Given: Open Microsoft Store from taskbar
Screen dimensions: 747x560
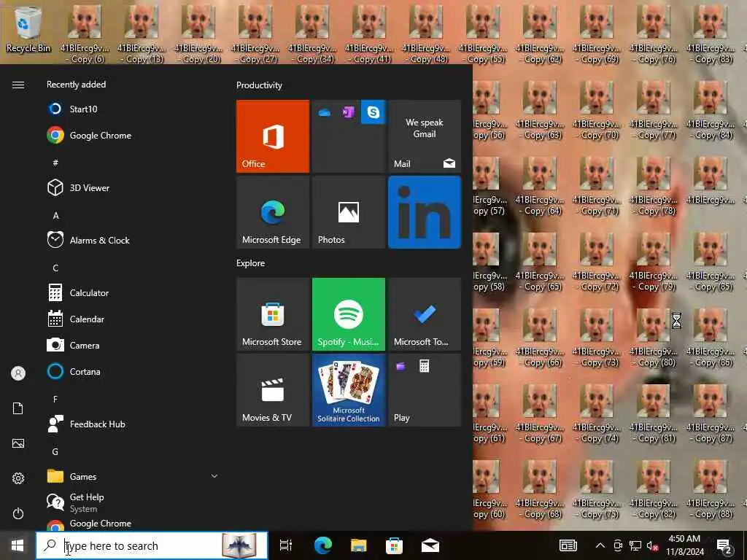Looking at the screenshot, I should click(x=394, y=545).
